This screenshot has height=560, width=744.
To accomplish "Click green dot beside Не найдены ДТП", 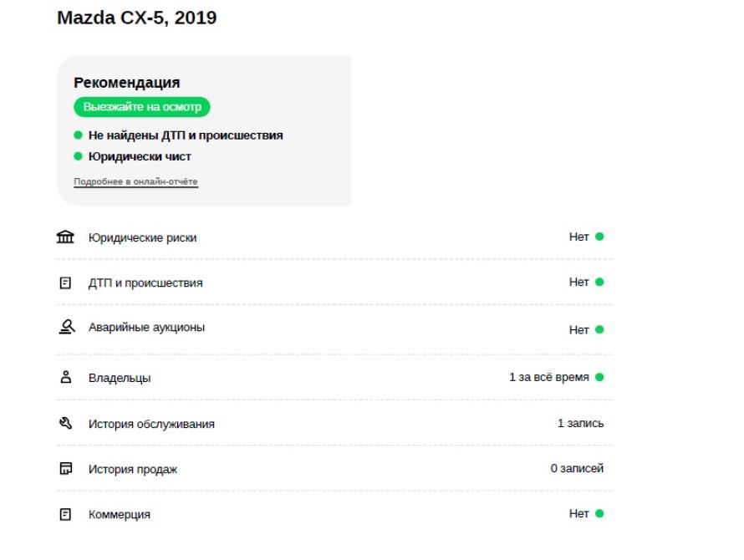I will pos(79,135).
